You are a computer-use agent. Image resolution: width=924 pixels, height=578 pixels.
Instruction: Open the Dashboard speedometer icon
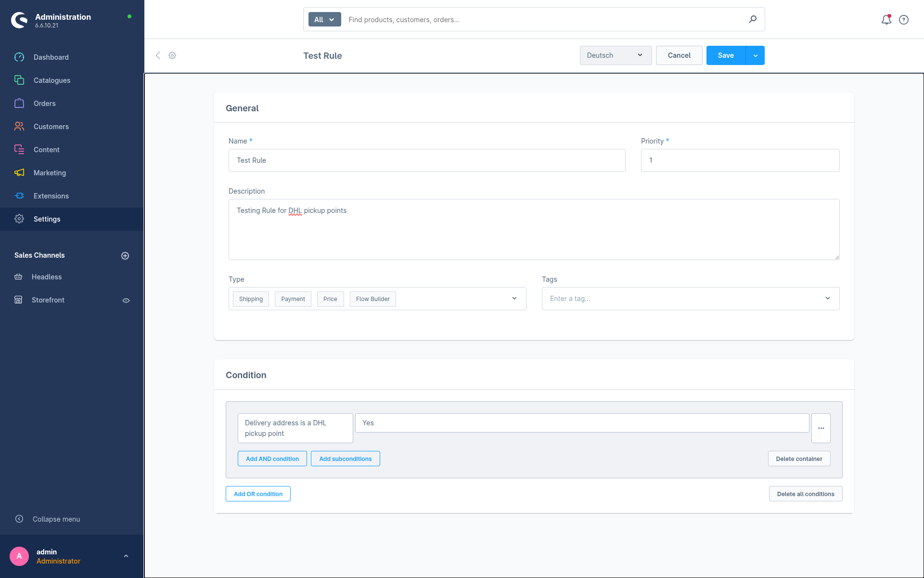point(19,57)
